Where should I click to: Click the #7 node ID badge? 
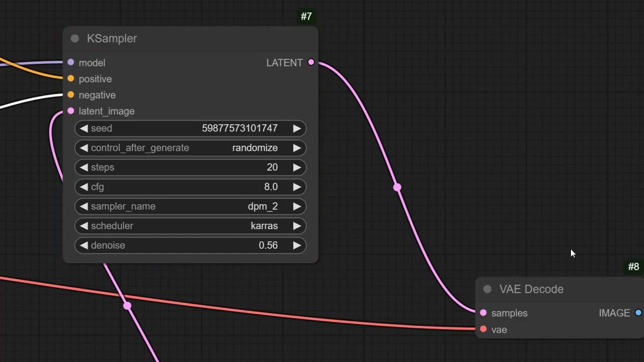click(306, 17)
